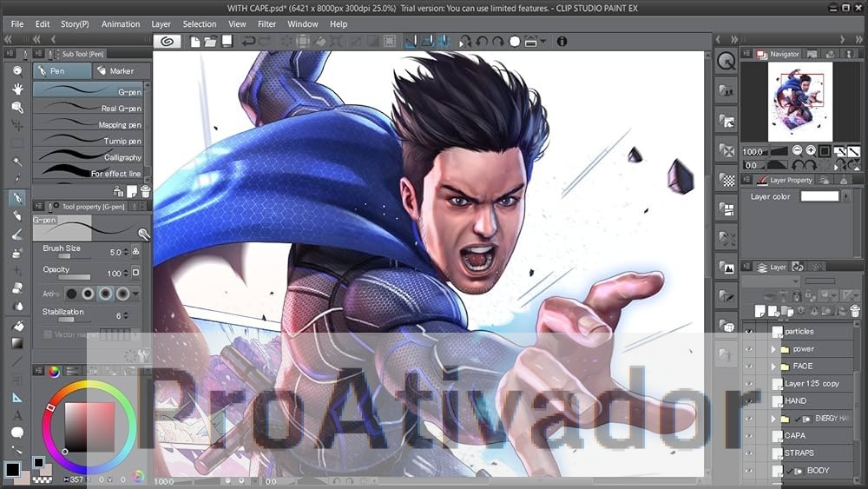Select the Pen tool in toolbox
The width and height of the screenshot is (868, 489).
17,198
